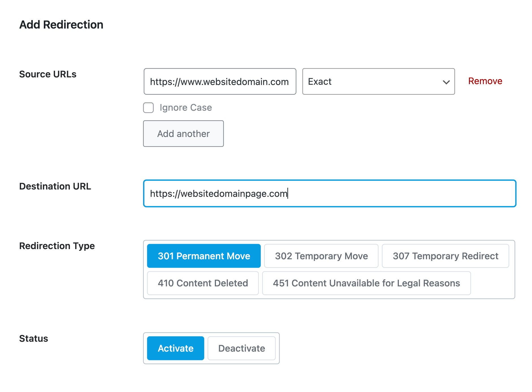Click the Ignore Case label text

click(x=185, y=108)
